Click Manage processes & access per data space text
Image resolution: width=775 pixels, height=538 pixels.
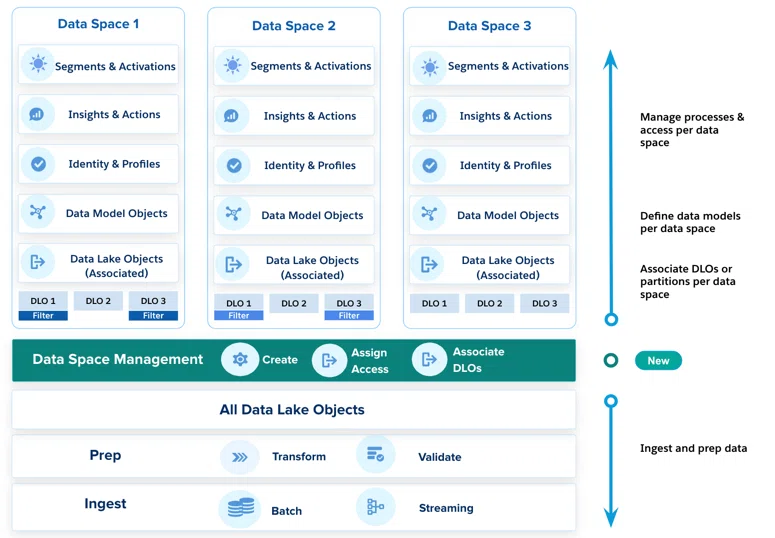692,130
